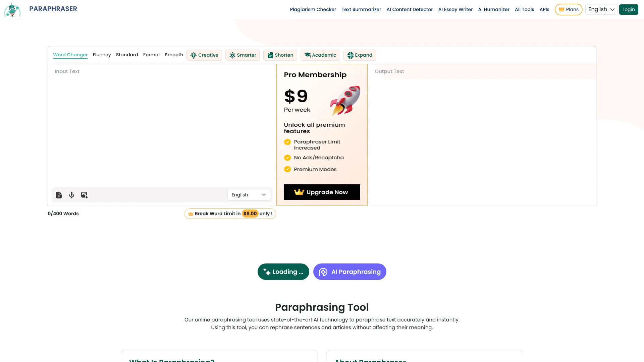
Task: Click the microphone speech-to-text icon
Action: 71,195
